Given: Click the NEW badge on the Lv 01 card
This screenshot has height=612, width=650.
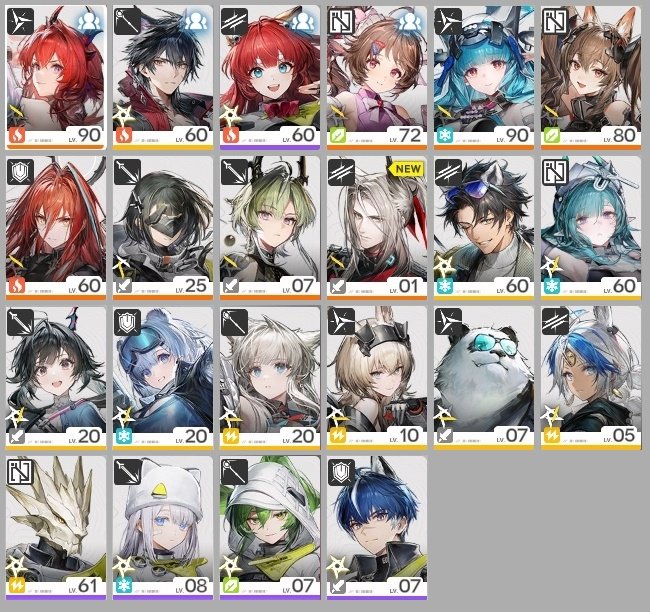Looking at the screenshot, I should (x=407, y=169).
